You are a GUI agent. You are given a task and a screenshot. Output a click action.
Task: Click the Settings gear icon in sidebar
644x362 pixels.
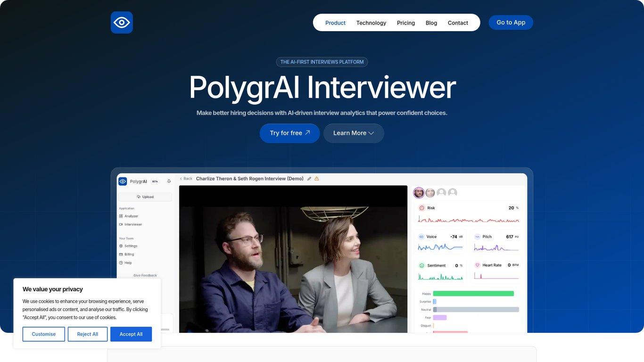[x=121, y=246]
